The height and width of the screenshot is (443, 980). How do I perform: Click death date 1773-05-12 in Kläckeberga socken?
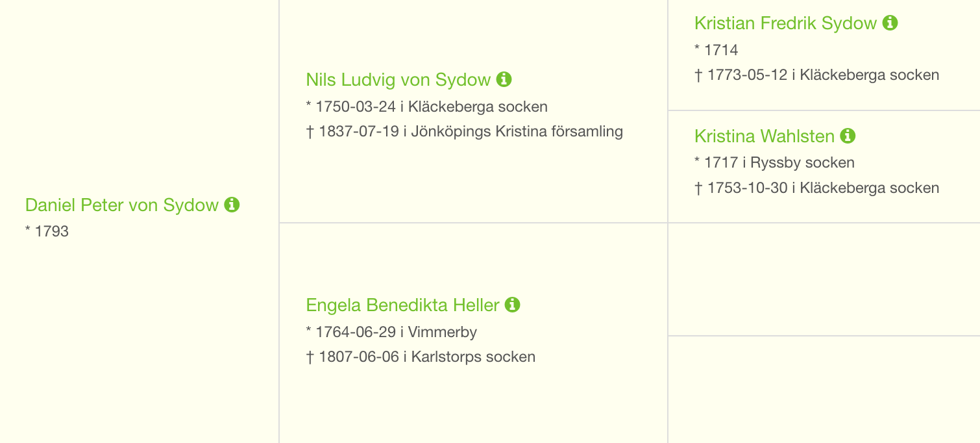816,75
